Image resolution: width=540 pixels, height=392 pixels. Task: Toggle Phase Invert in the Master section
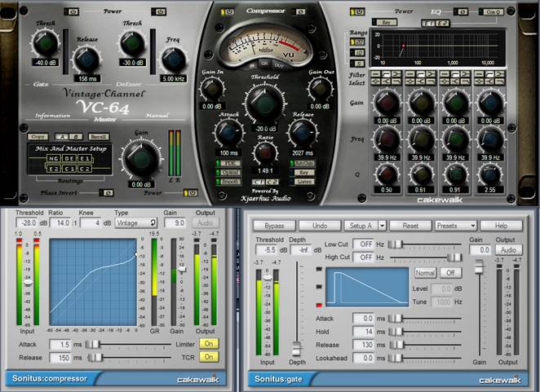coord(106,192)
